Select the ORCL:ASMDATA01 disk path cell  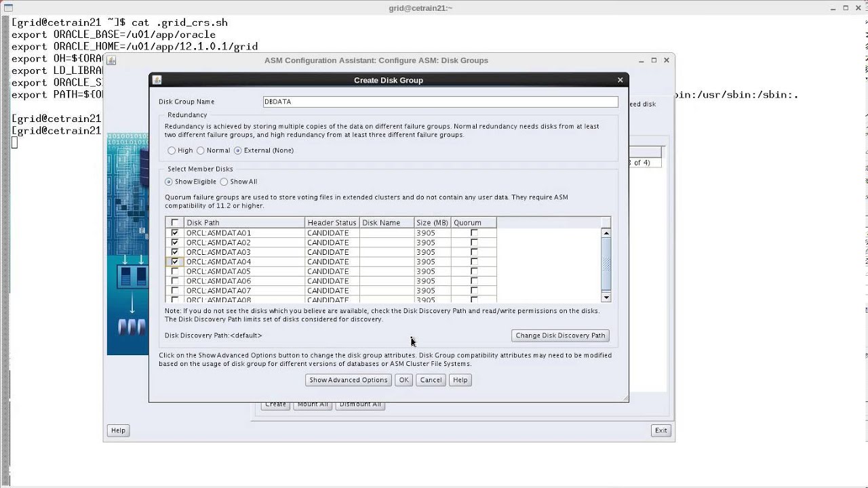click(x=244, y=232)
